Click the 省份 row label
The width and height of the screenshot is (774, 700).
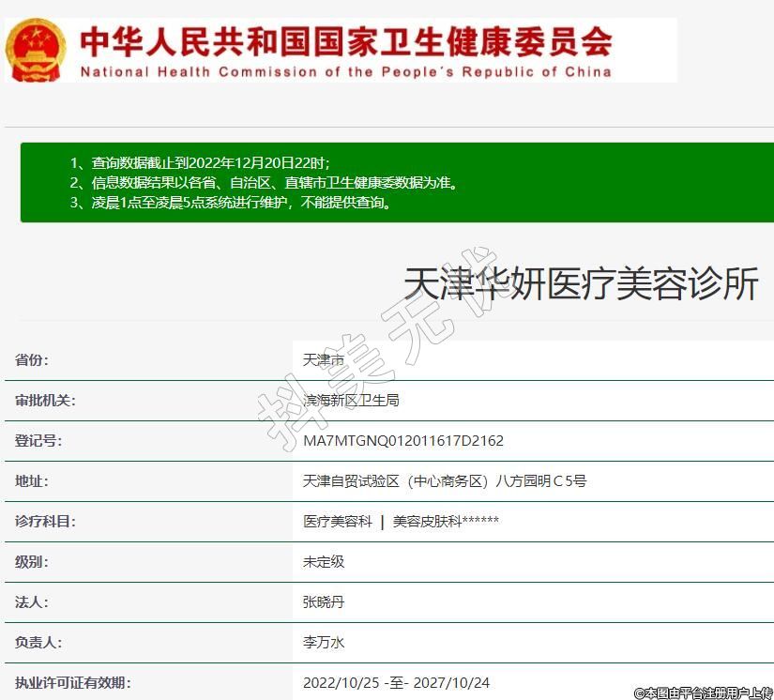pyautogui.click(x=32, y=360)
